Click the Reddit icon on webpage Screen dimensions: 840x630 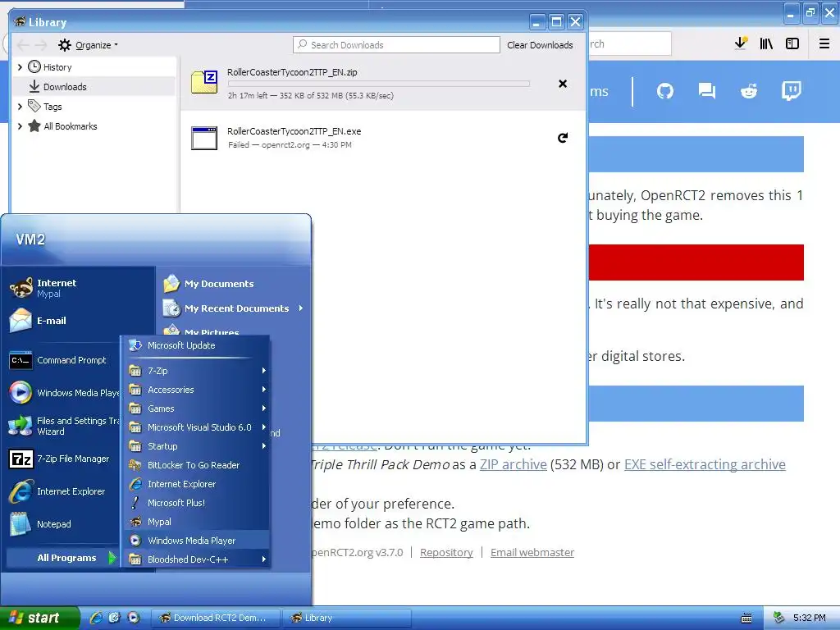click(749, 91)
